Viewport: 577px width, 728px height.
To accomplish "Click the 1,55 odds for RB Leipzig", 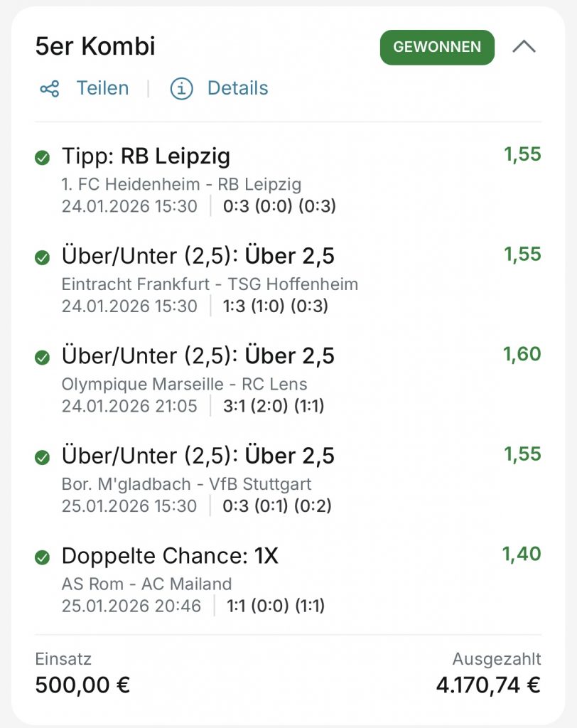I will tap(522, 154).
